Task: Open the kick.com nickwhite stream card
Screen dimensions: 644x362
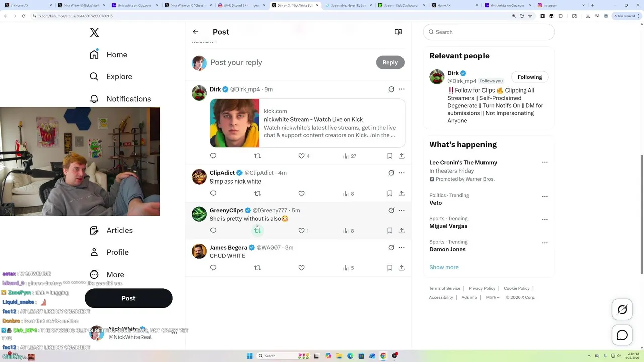Action: click(307, 123)
